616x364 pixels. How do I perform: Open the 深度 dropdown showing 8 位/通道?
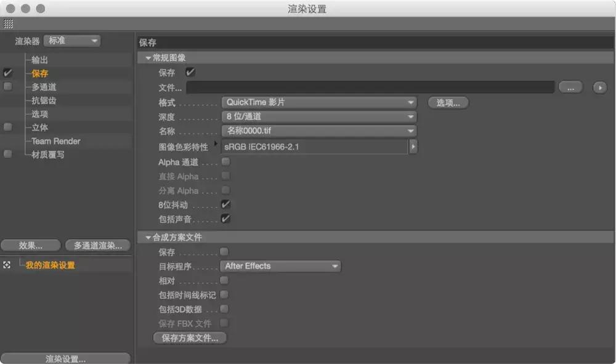point(318,116)
